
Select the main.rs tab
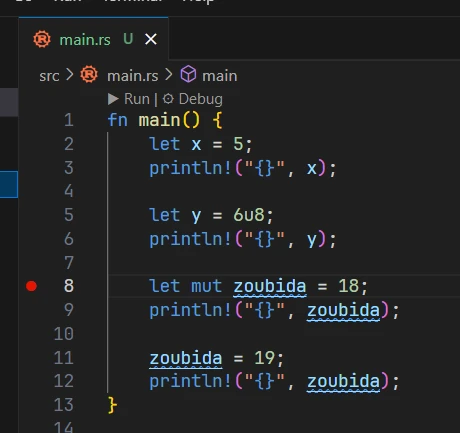pyautogui.click(x=94, y=39)
